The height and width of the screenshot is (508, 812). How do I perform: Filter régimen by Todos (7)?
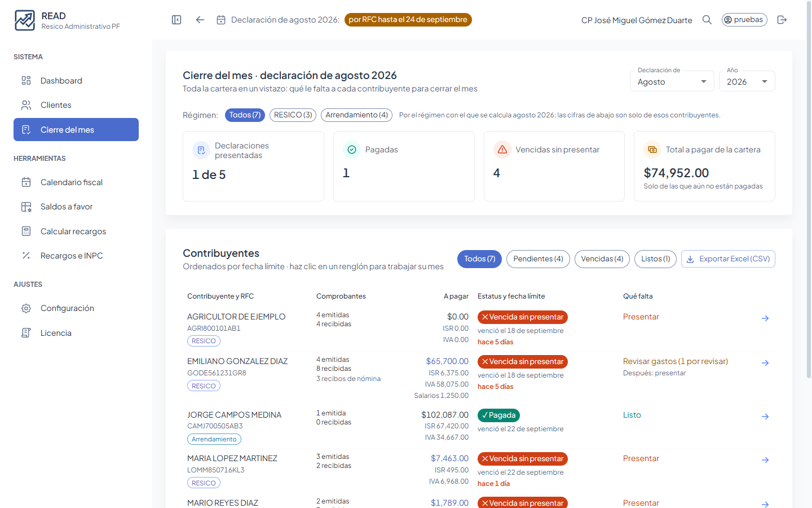[245, 115]
